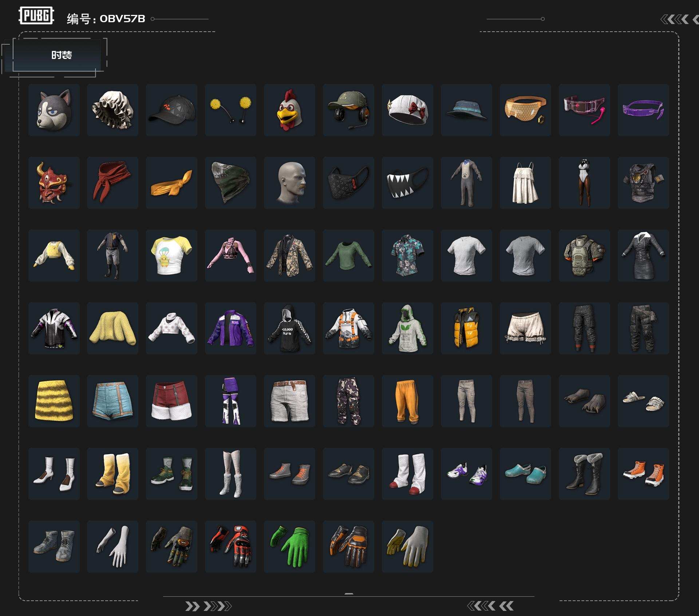Select the white frilly bloomers
Viewport: 699px width, 616px height.
(525, 328)
